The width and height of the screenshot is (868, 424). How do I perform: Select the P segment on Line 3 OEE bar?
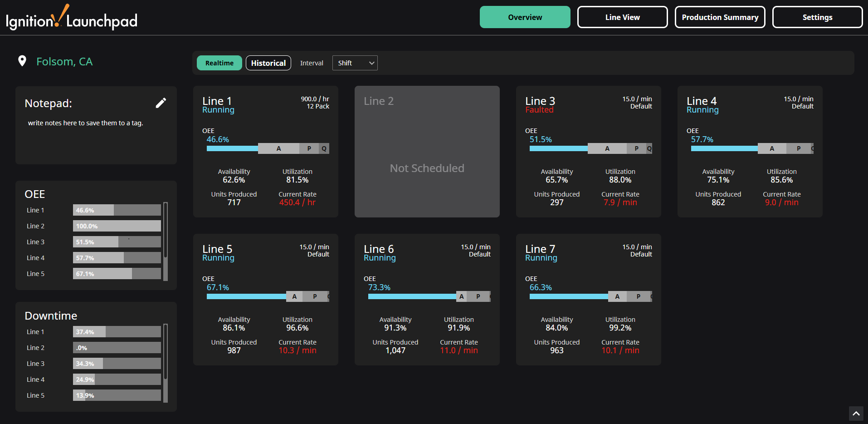[636, 148]
